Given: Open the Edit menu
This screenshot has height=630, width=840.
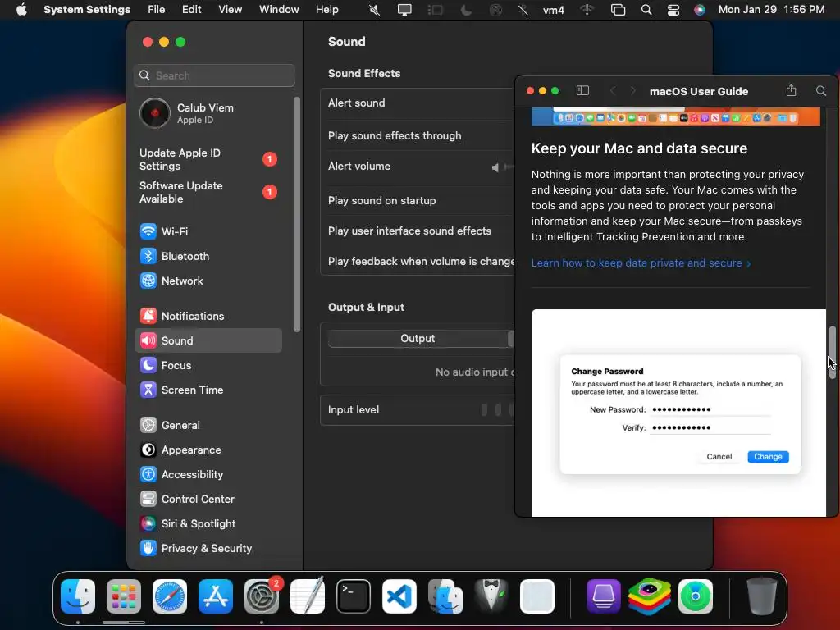Looking at the screenshot, I should (x=191, y=10).
